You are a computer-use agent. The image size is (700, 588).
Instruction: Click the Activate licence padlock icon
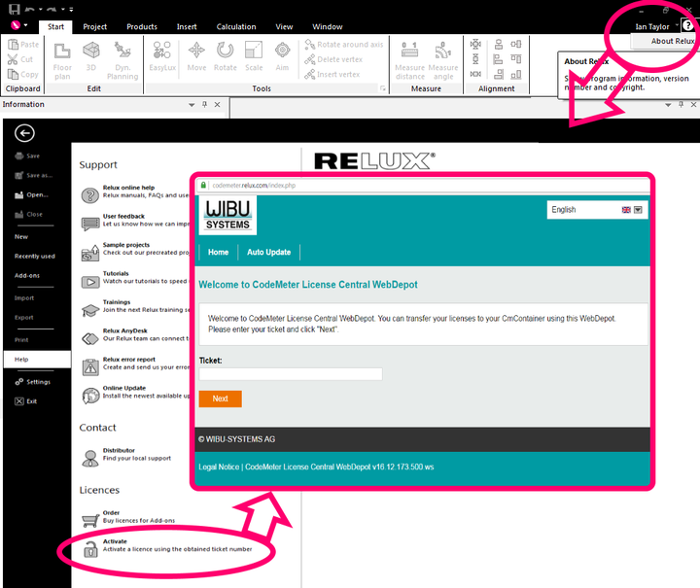pyautogui.click(x=89, y=549)
